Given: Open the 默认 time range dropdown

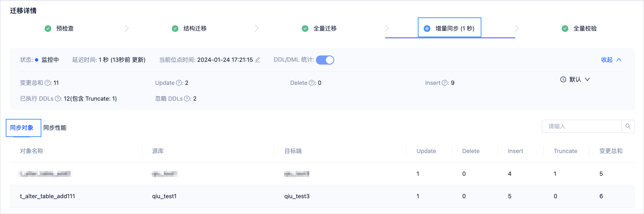Looking at the screenshot, I should click(x=575, y=80).
